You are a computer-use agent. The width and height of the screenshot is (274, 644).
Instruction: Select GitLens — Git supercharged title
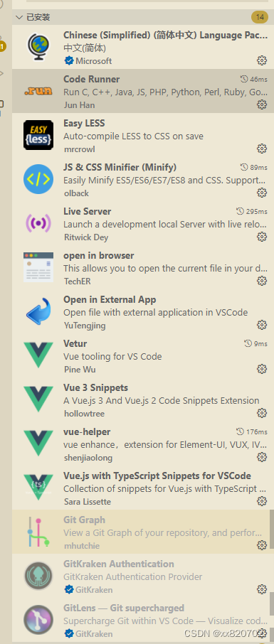tap(124, 608)
